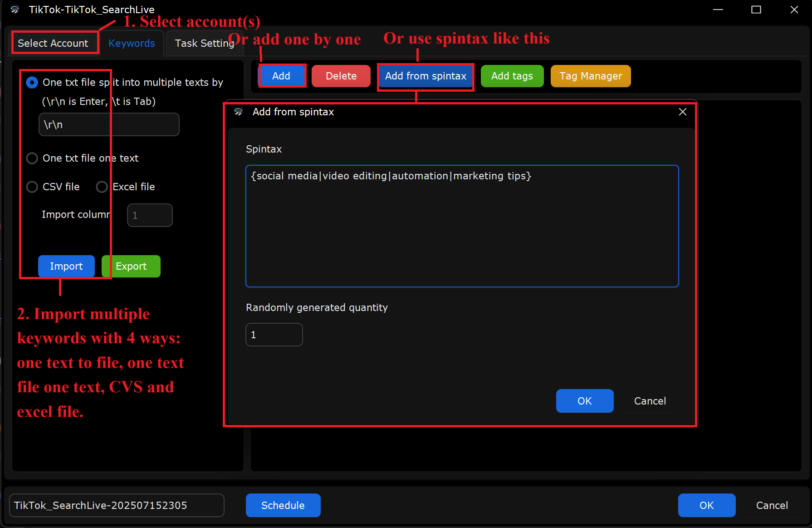The width and height of the screenshot is (812, 528).
Task: Minimize the TikTok_SearchLive window
Action: click(x=718, y=10)
